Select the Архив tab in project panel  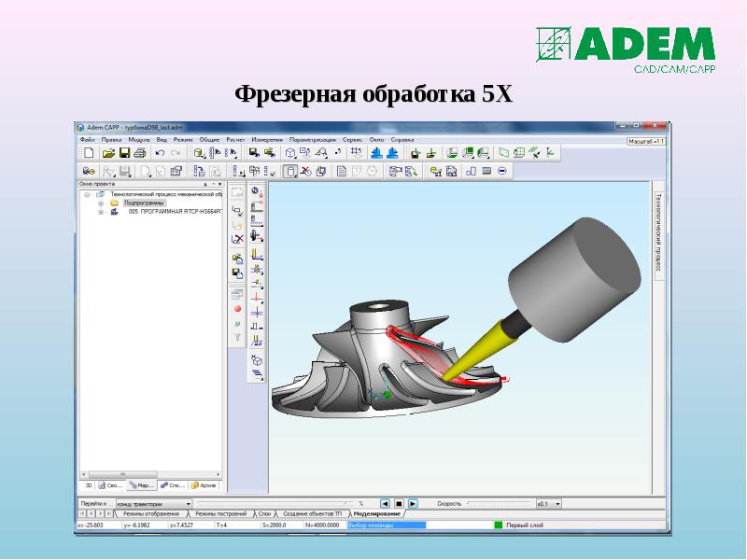click(x=204, y=485)
